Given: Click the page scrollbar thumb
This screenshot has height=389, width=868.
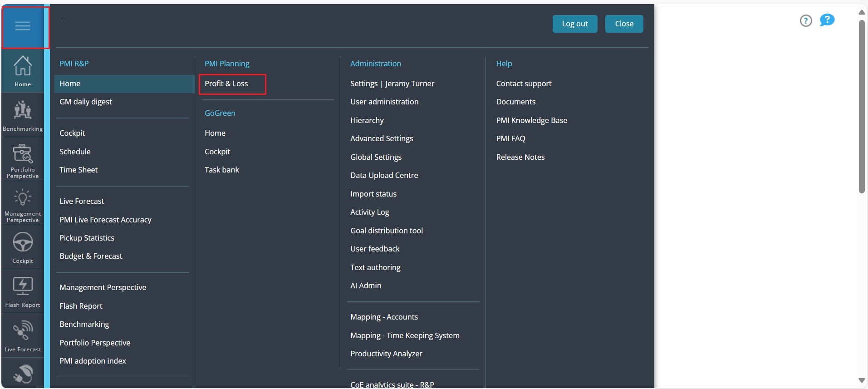Looking at the screenshot, I should tap(862, 106).
